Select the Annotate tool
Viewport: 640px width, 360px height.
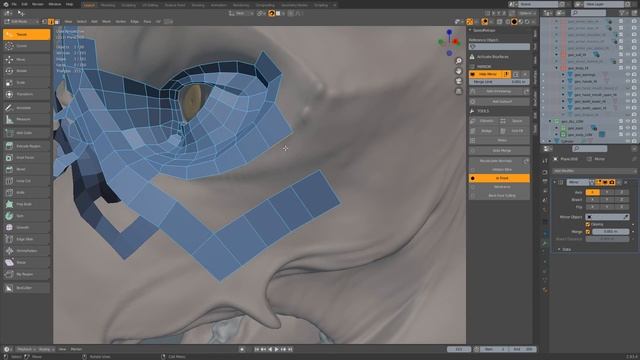pos(27,108)
